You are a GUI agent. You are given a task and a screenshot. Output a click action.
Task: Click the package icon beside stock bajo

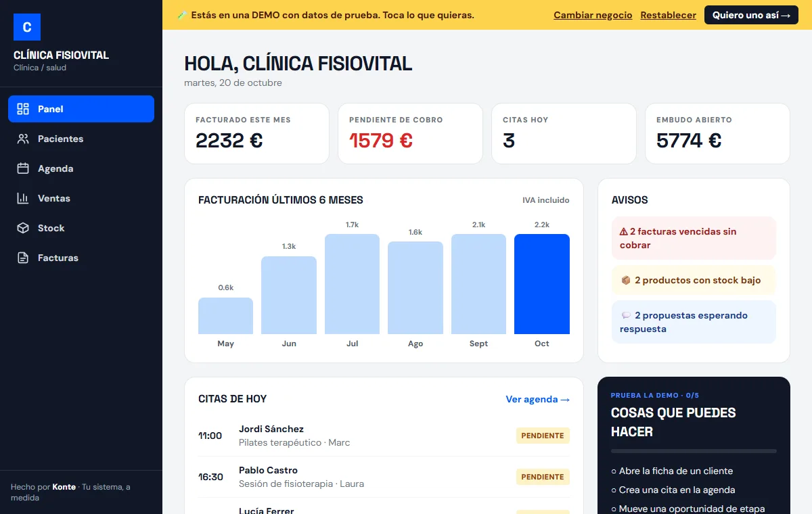626,280
